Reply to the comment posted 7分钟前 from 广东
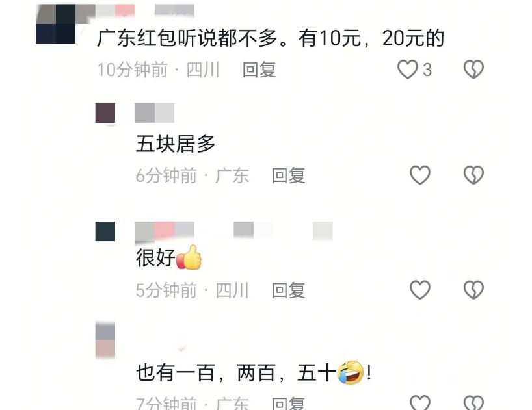The image size is (532, 410). pos(288,404)
